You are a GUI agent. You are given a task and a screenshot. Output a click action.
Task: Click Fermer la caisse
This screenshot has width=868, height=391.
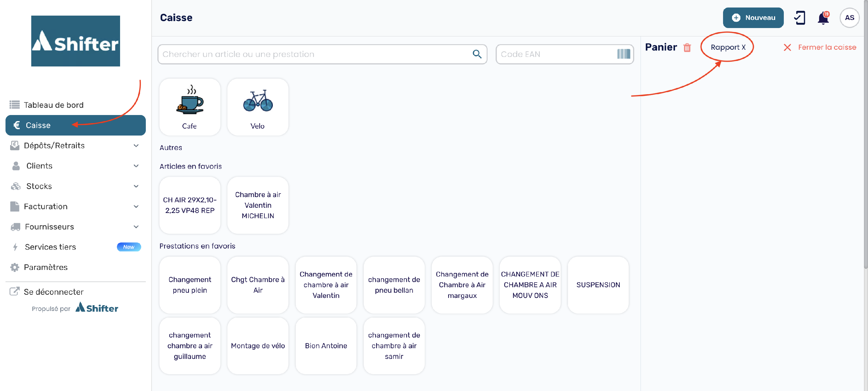tap(820, 47)
